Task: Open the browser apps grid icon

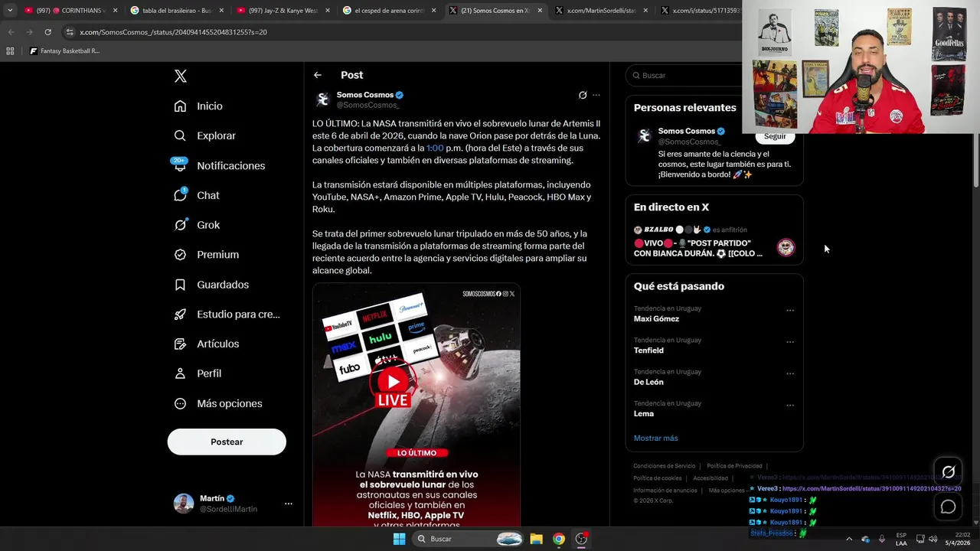Action: tap(10, 51)
